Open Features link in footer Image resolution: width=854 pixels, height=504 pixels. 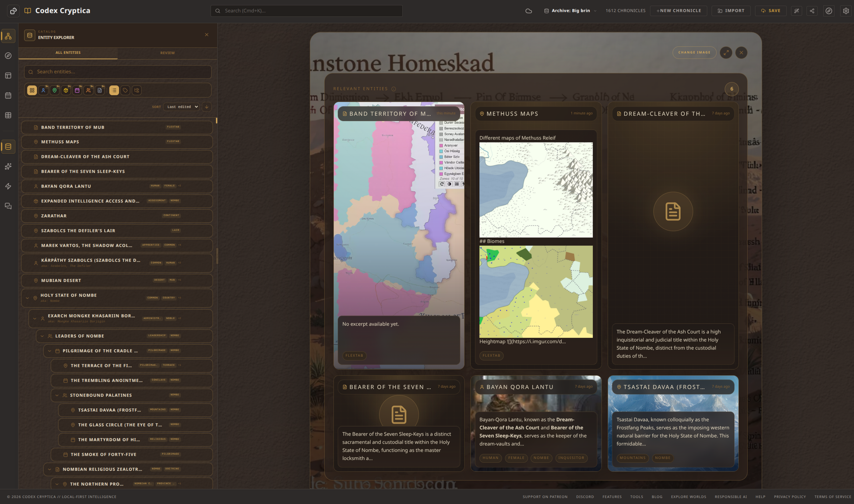[x=612, y=497]
